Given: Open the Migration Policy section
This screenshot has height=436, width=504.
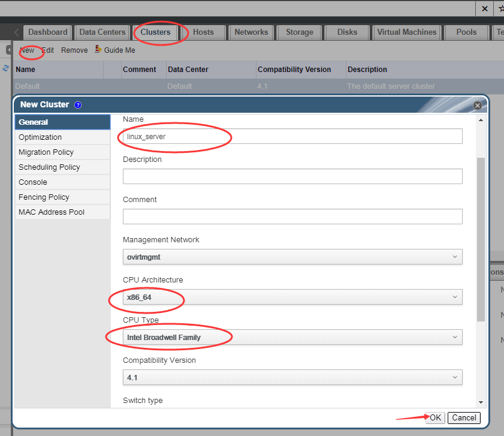Looking at the screenshot, I should (63, 152).
